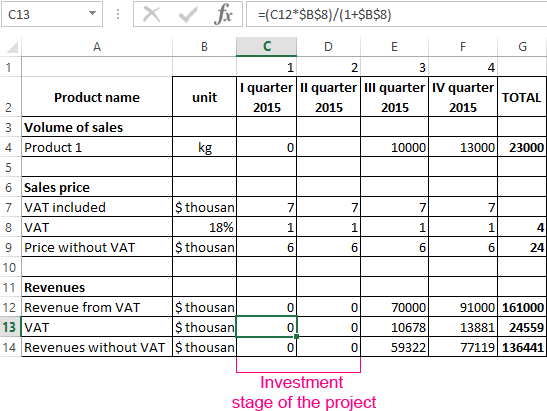547x411 pixels.
Task: Click the total cell 24 in row 9
Action: (x=522, y=247)
